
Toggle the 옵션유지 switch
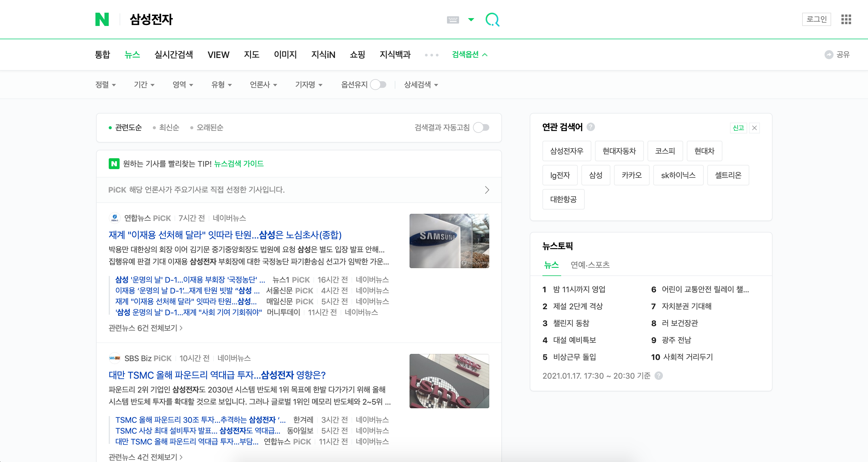tap(378, 85)
